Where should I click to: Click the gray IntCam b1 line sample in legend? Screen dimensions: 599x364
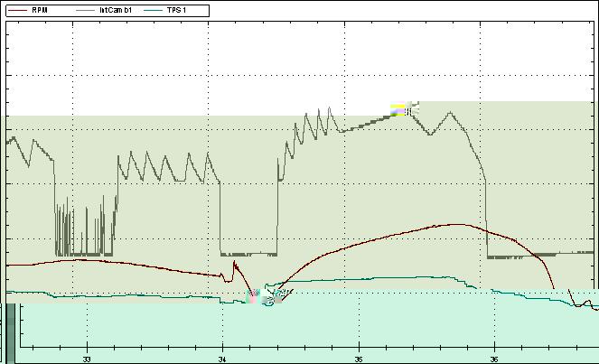(x=88, y=10)
